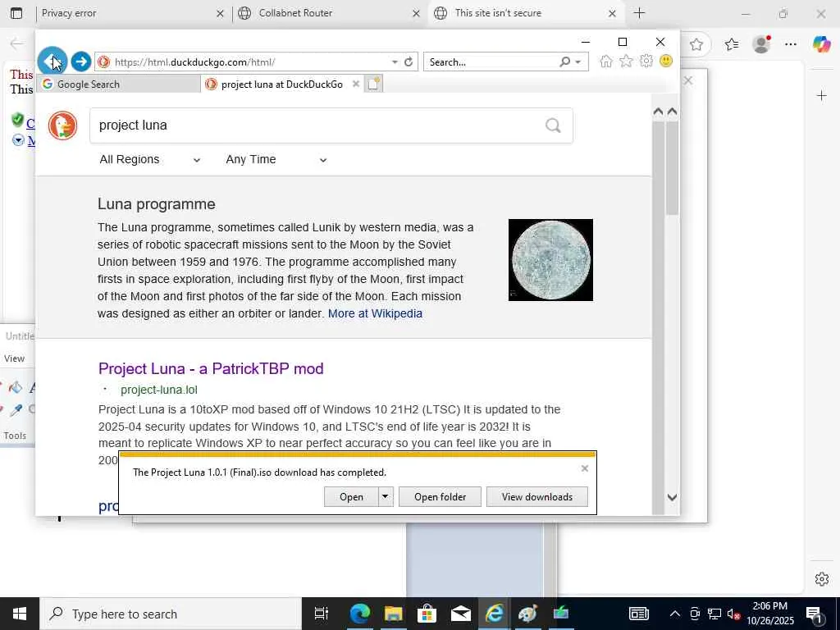
Task: Click Edge sidebar plus icon
Action: tap(822, 96)
